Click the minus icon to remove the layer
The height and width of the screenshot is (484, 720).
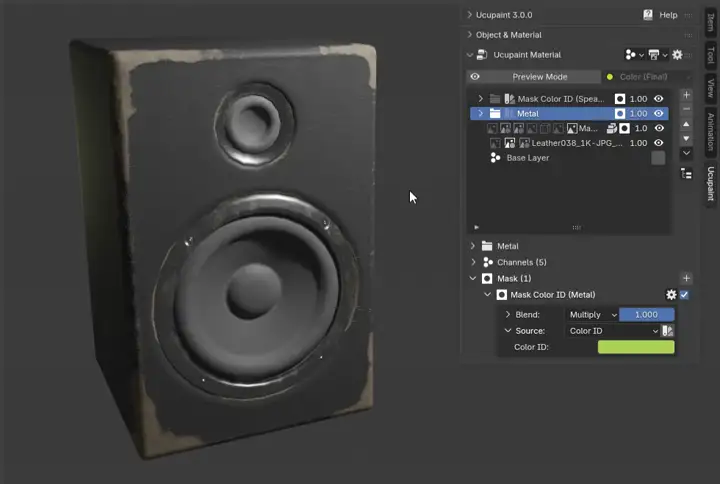686,109
